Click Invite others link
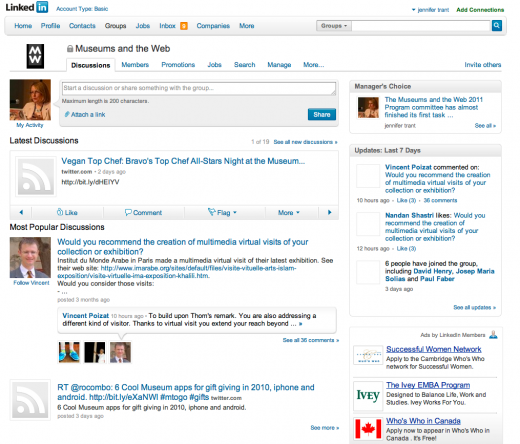The image size is (520, 444). point(483,65)
